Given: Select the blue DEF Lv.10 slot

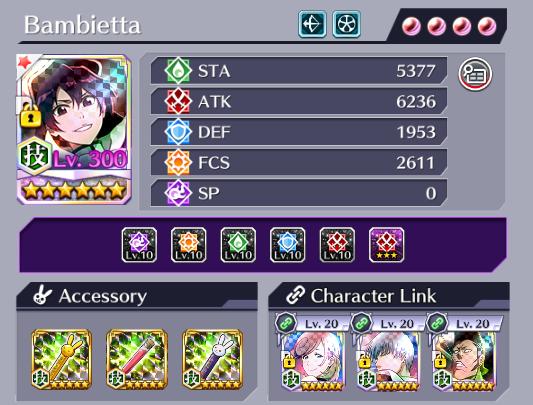Looking at the screenshot, I should tap(288, 245).
